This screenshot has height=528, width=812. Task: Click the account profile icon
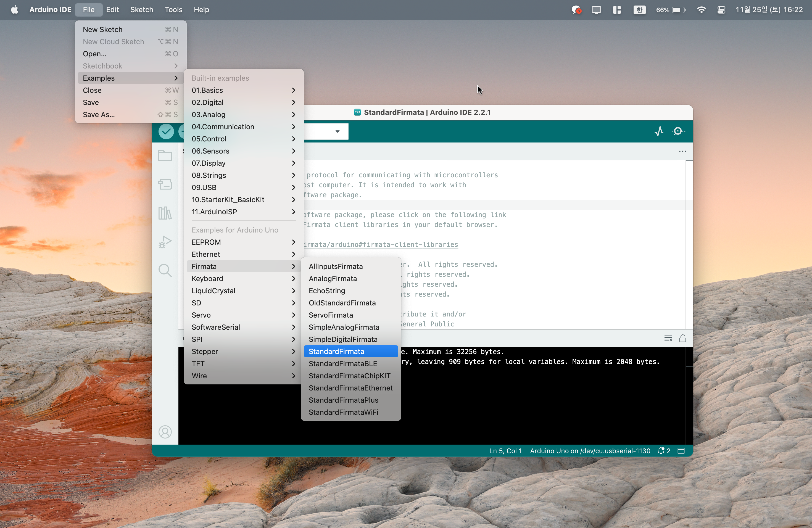165,432
